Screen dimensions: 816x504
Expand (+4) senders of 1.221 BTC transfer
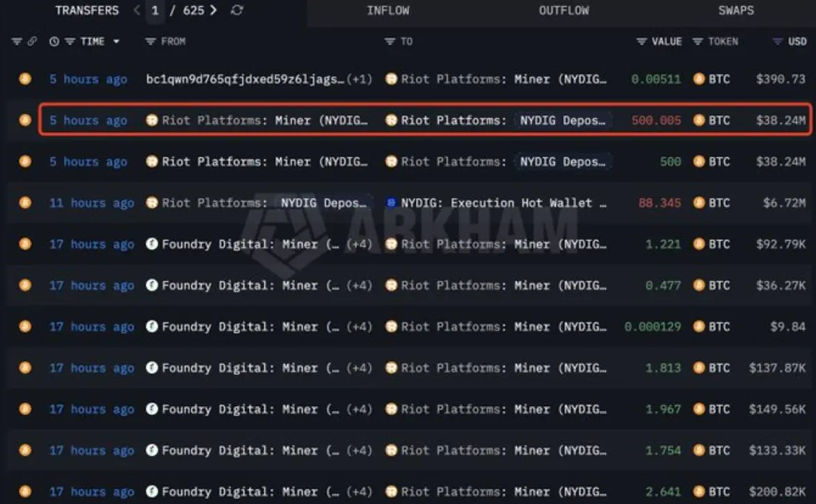pyautogui.click(x=360, y=244)
